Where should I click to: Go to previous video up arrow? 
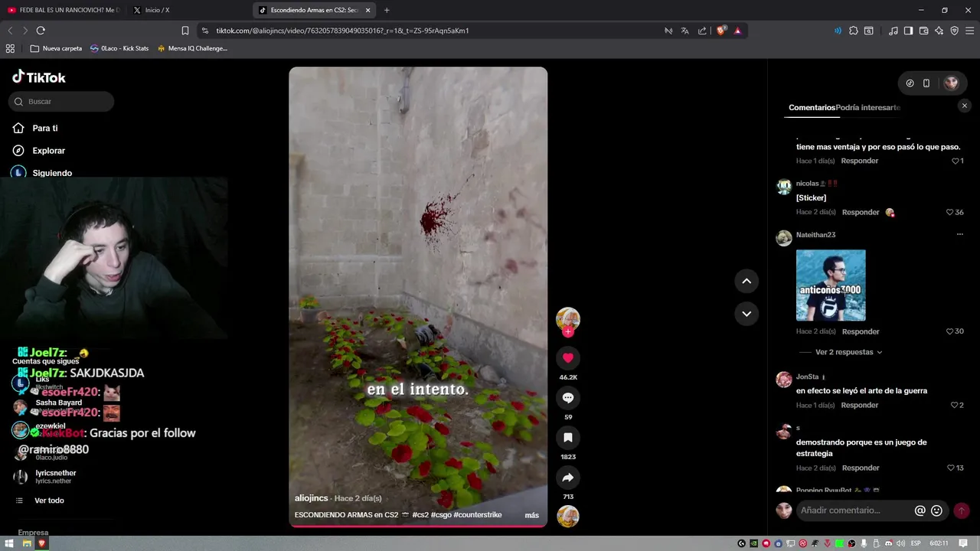[746, 281]
